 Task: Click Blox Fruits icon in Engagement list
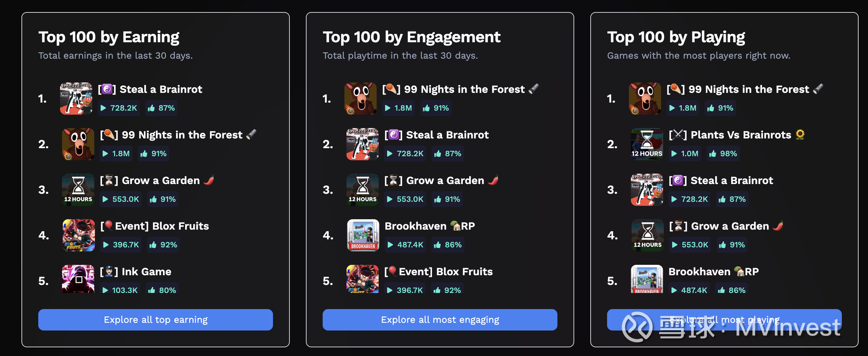363,279
